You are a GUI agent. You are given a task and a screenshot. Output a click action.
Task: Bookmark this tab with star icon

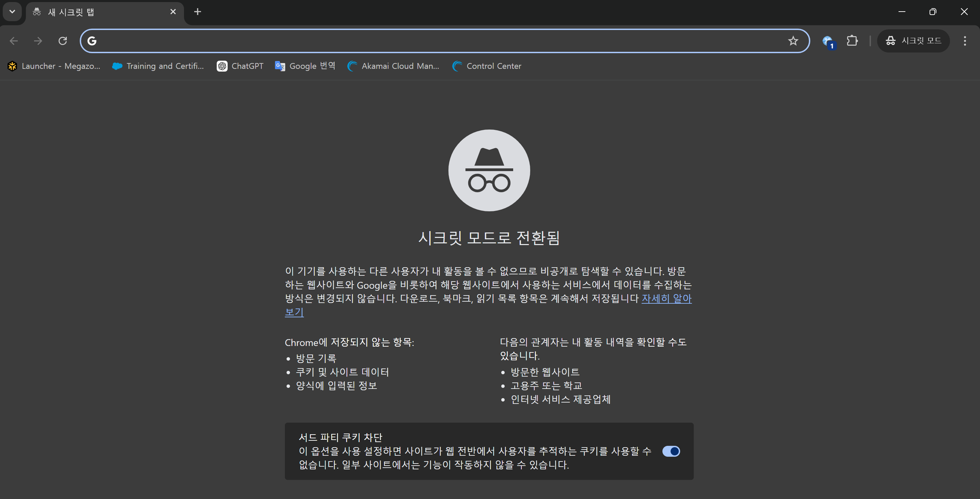pos(793,41)
